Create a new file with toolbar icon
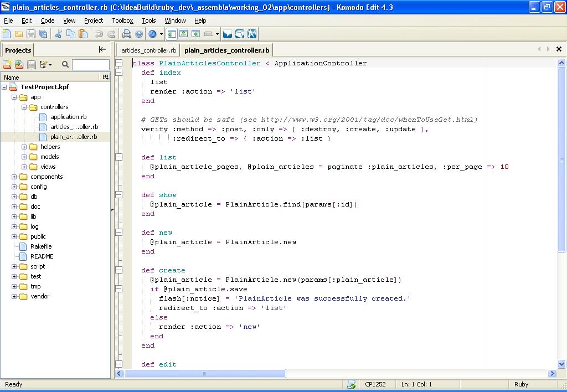The width and height of the screenshot is (567, 392). [x=7, y=34]
